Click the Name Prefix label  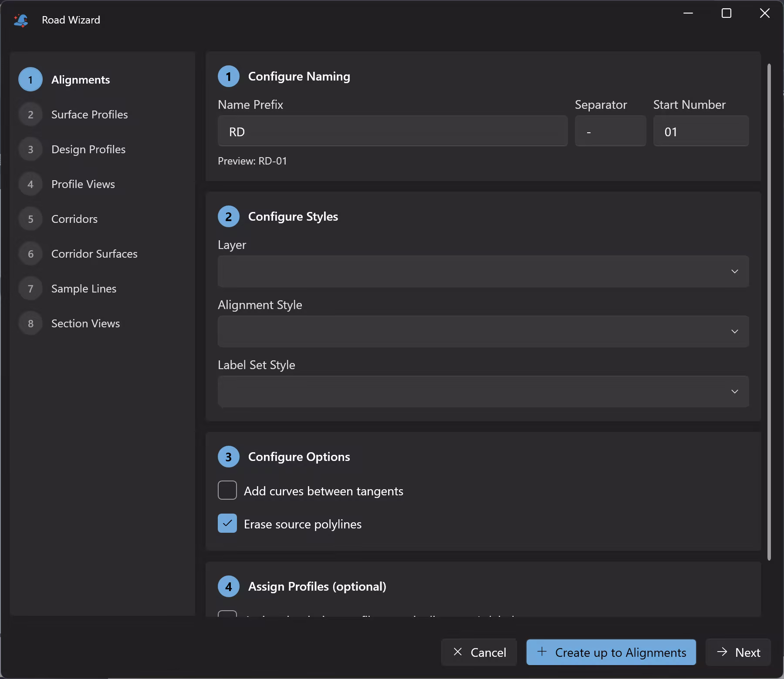[250, 104]
